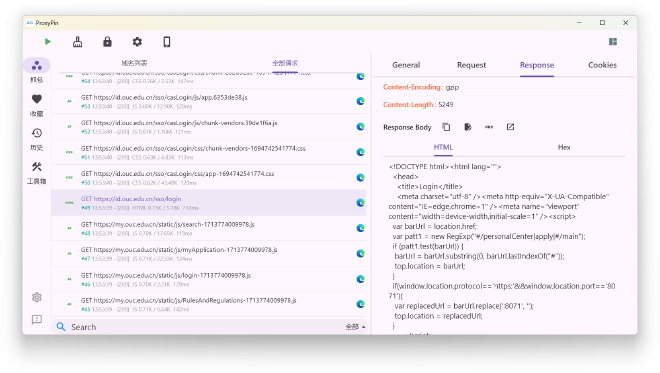The image size is (660, 373).
Task: Click Edge icon on sso/login row
Action: pos(360,202)
